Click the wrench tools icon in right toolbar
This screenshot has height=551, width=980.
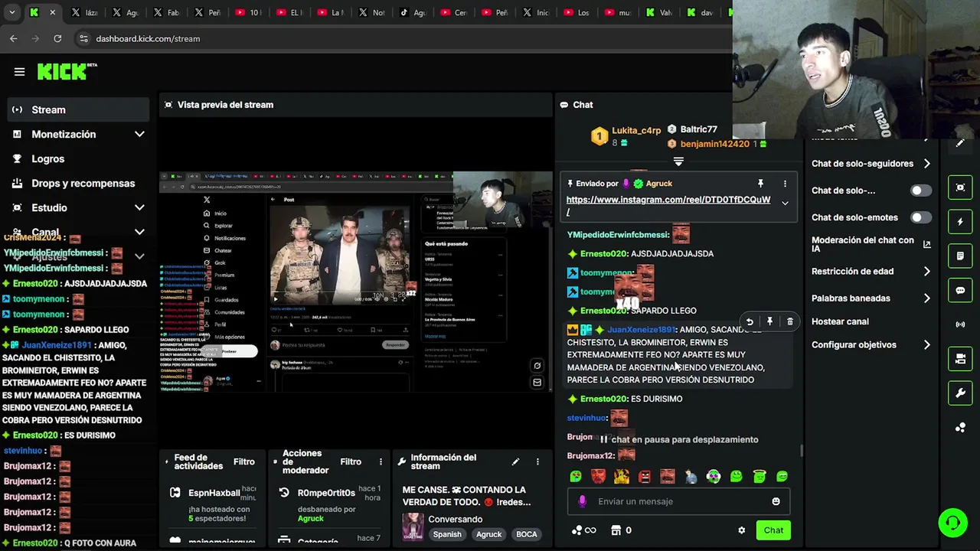960,393
